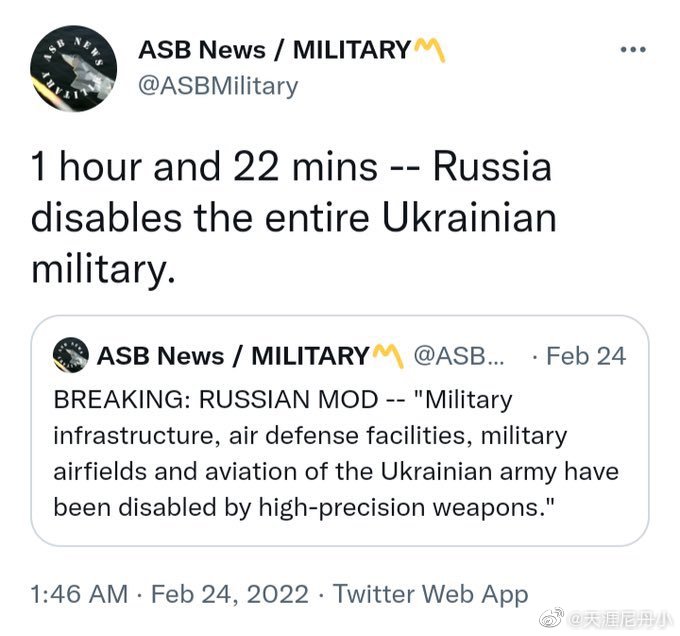The image size is (680, 636).
Task: Click '1 hour and 22 mins' tweet text
Action: 204,167
